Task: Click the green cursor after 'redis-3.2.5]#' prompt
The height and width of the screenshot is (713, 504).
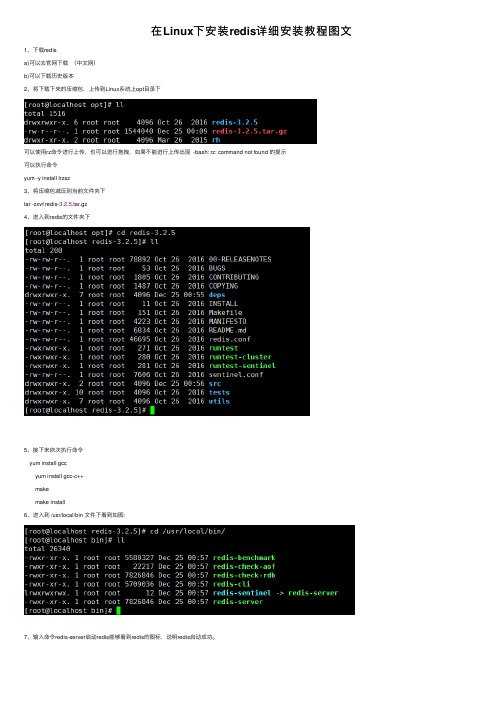Action: pos(152,410)
